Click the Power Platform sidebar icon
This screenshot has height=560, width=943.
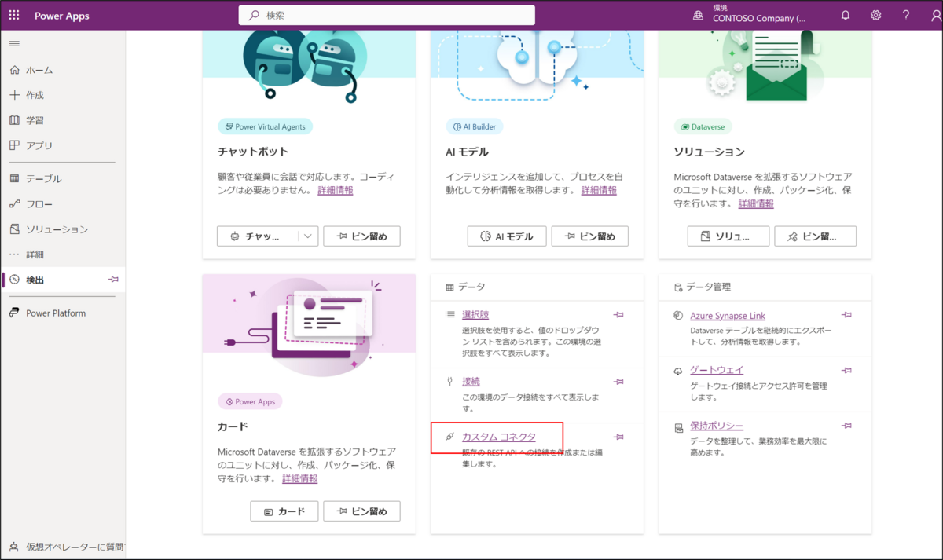point(14,313)
